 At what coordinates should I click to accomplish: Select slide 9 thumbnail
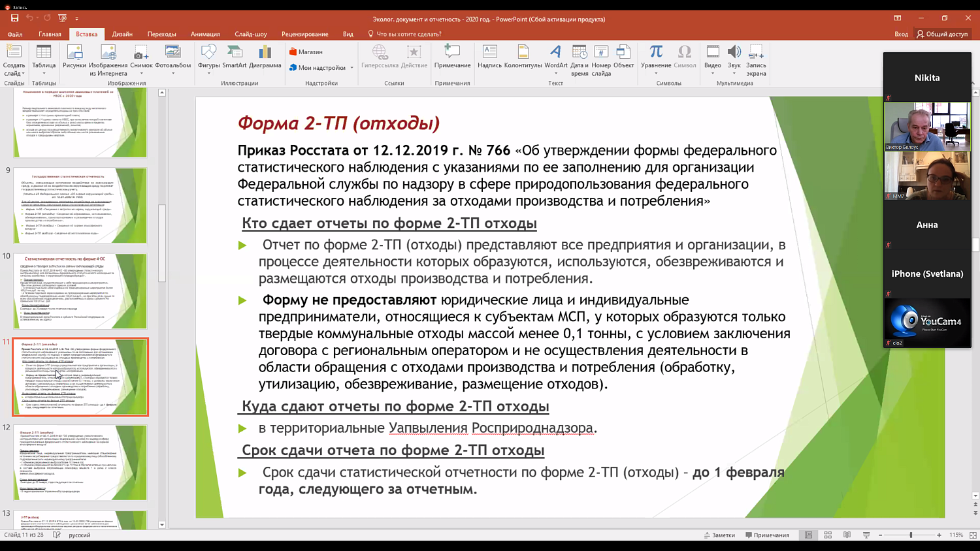coord(80,205)
